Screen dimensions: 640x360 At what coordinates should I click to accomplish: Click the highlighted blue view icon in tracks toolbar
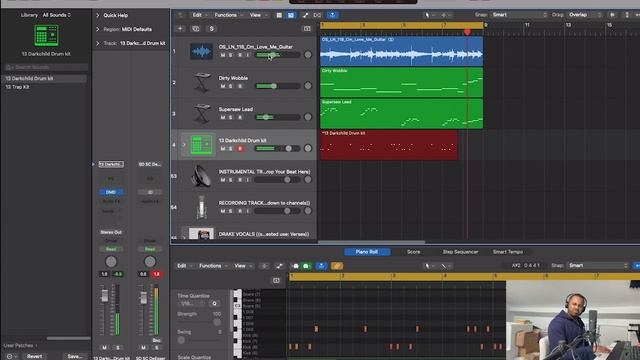point(291,15)
